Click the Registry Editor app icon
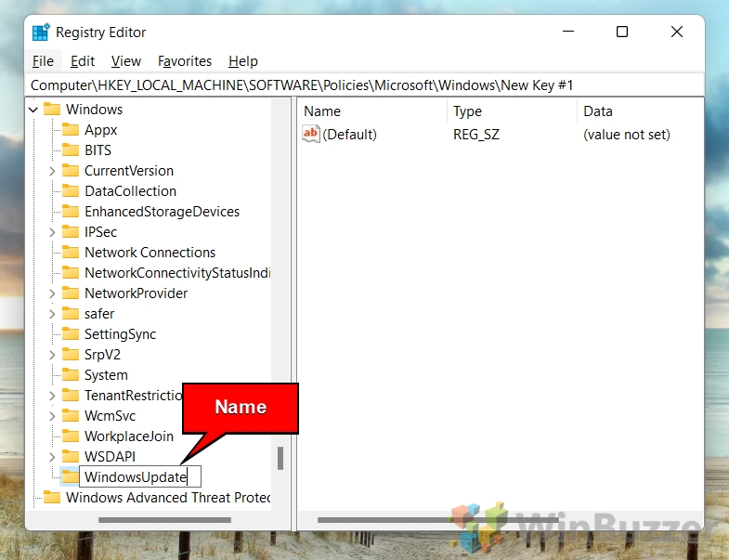This screenshot has width=729, height=560. [41, 33]
